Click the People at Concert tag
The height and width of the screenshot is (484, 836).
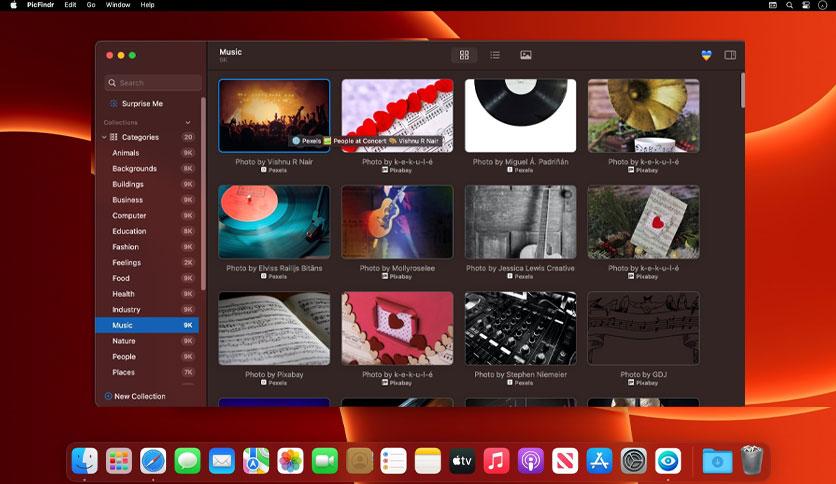(355, 141)
